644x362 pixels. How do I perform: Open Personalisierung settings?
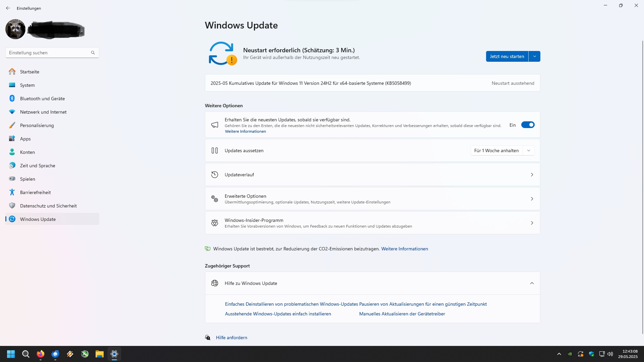52,125
